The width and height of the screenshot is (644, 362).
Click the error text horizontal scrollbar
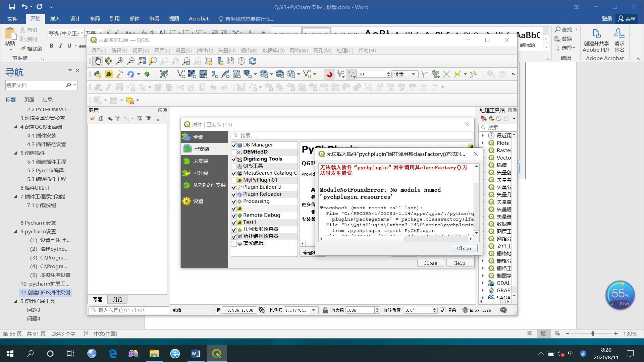(x=396, y=239)
